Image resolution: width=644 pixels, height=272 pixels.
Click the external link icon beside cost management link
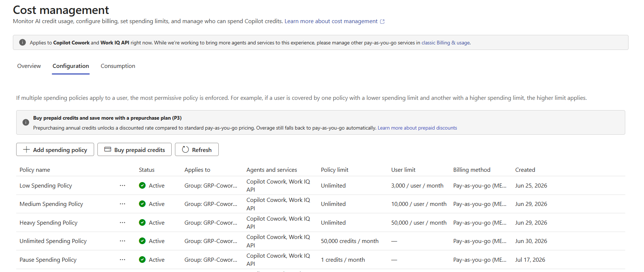click(382, 22)
